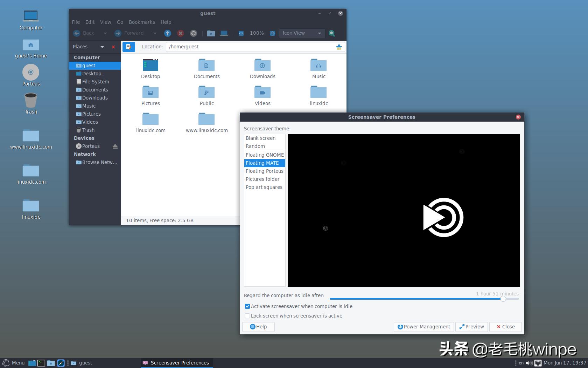Expand the Places panel dropdown
Screen dimensions: 588x368
102,47
